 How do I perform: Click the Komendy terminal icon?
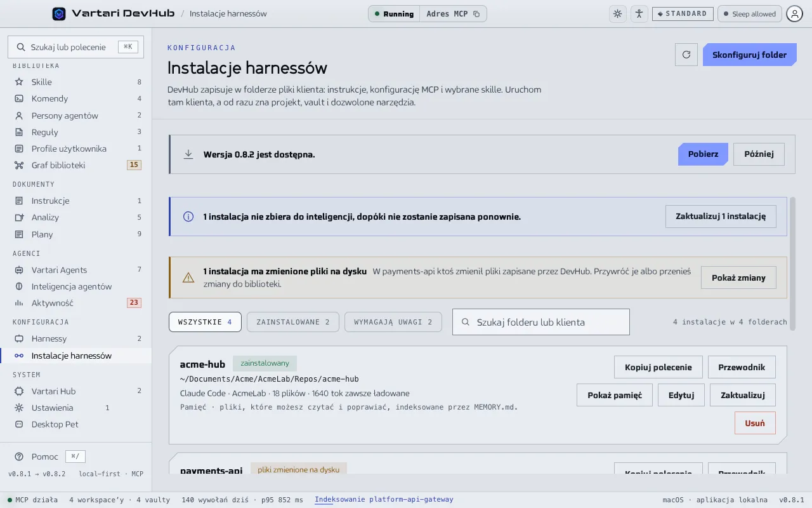pos(19,98)
